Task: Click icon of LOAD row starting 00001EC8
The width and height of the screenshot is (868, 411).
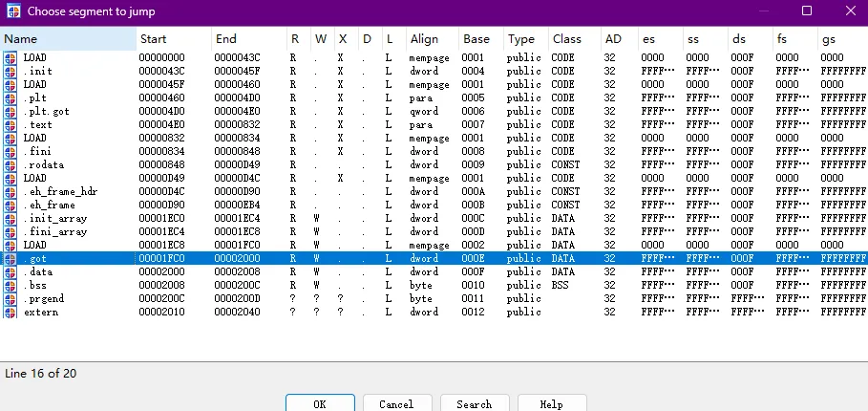Action: tap(10, 245)
